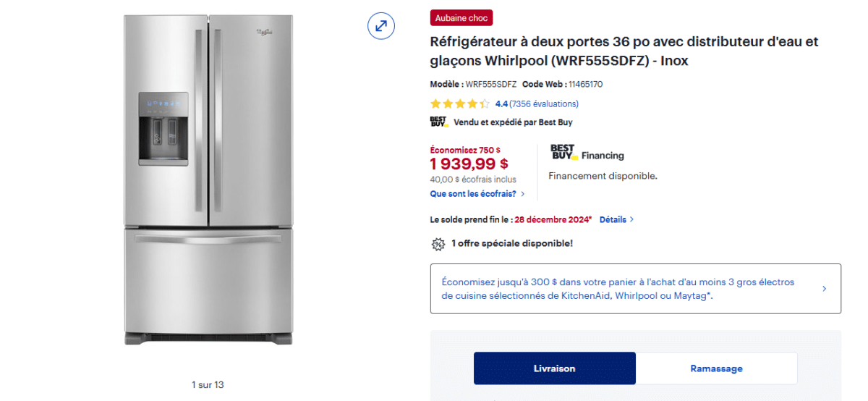The height and width of the screenshot is (401, 868).
Task: Click the Best Buy Financing logo
Action: [x=587, y=153]
